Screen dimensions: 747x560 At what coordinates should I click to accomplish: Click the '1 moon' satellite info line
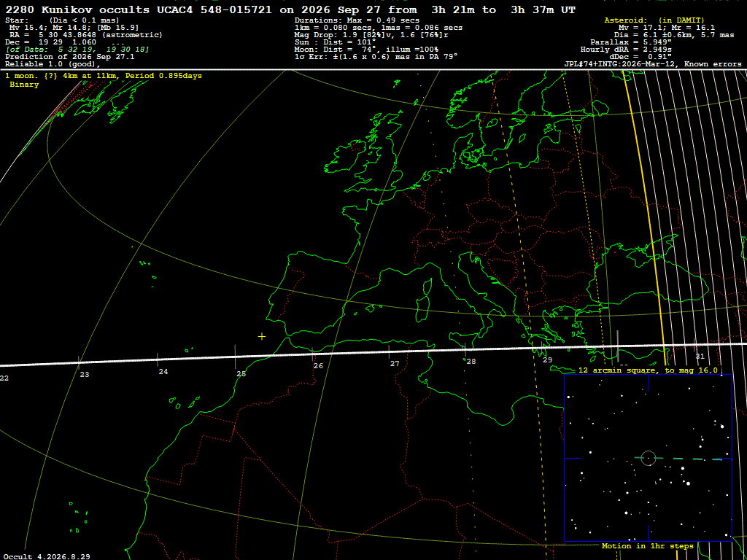104,76
